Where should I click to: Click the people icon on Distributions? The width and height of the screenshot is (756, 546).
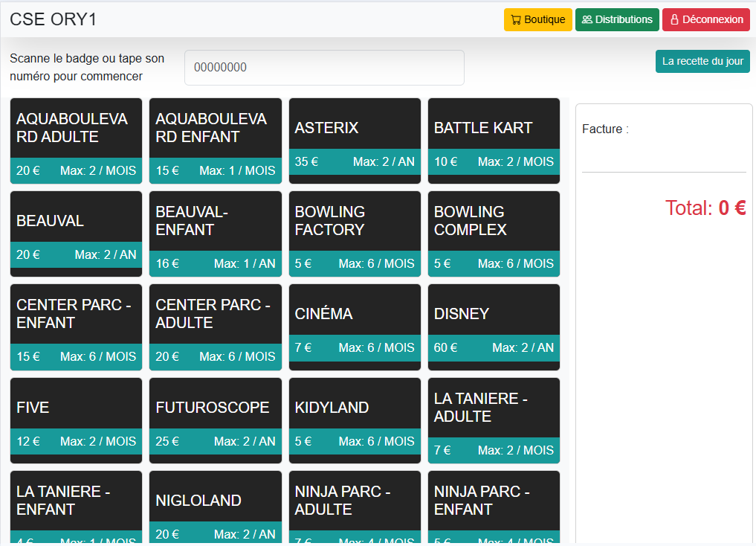coord(587,20)
